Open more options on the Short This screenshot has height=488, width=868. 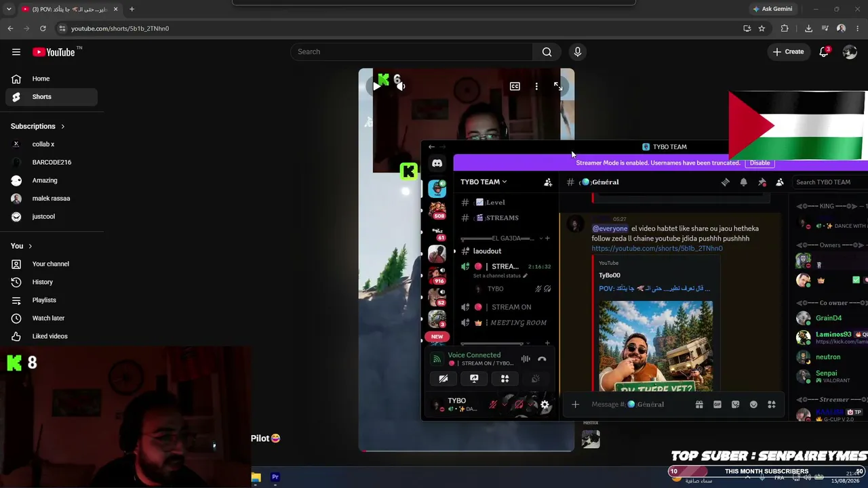tap(536, 87)
